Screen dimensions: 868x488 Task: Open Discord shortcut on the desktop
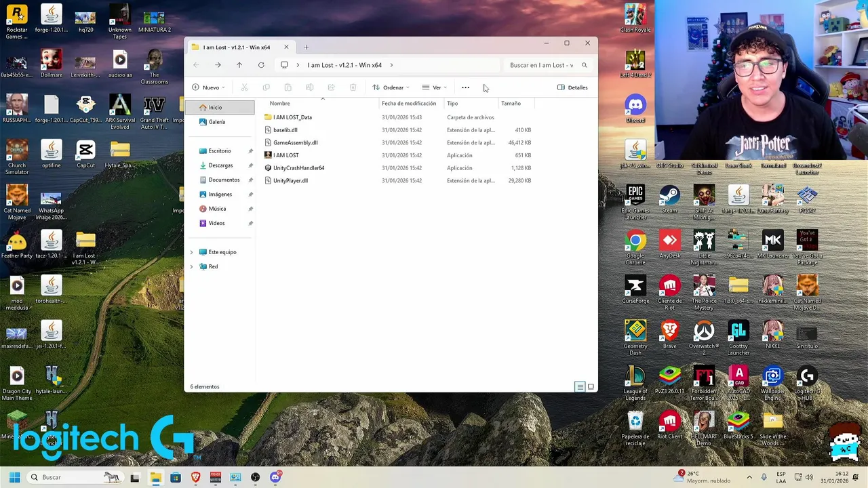pyautogui.click(x=635, y=108)
